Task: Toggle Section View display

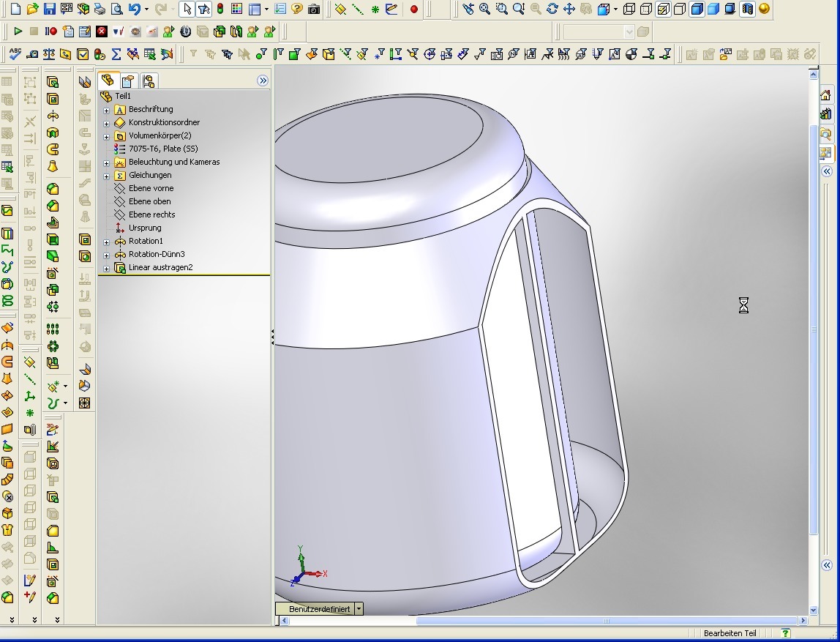Action: point(747,10)
